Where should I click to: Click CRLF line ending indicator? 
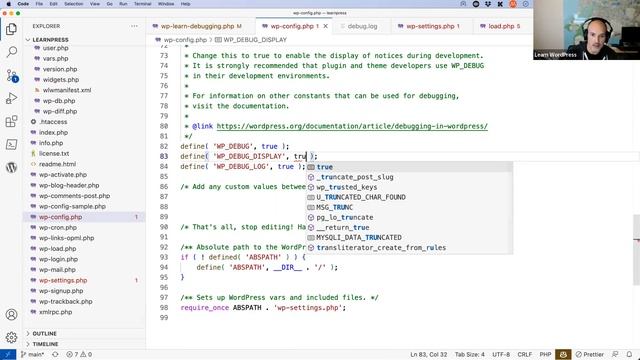coord(524,354)
